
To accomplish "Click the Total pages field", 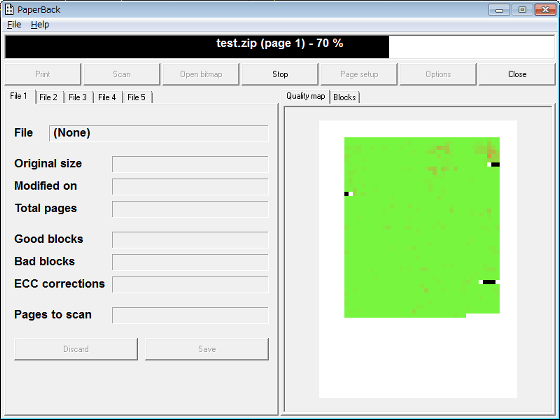I will pyautogui.click(x=190, y=209).
